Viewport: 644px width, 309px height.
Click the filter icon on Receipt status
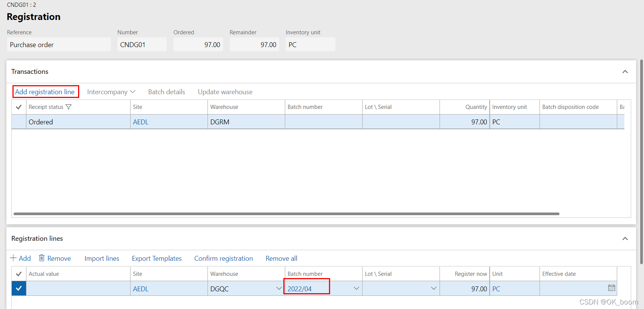68,107
